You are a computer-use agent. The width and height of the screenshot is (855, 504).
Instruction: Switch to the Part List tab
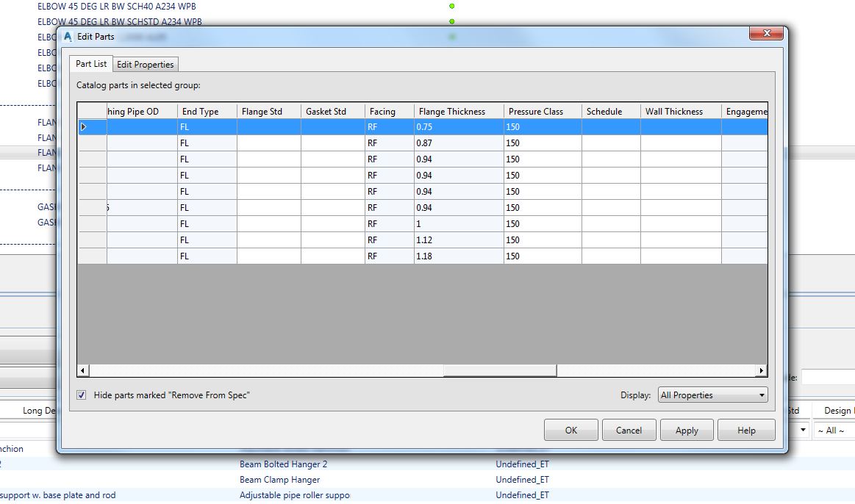click(91, 64)
